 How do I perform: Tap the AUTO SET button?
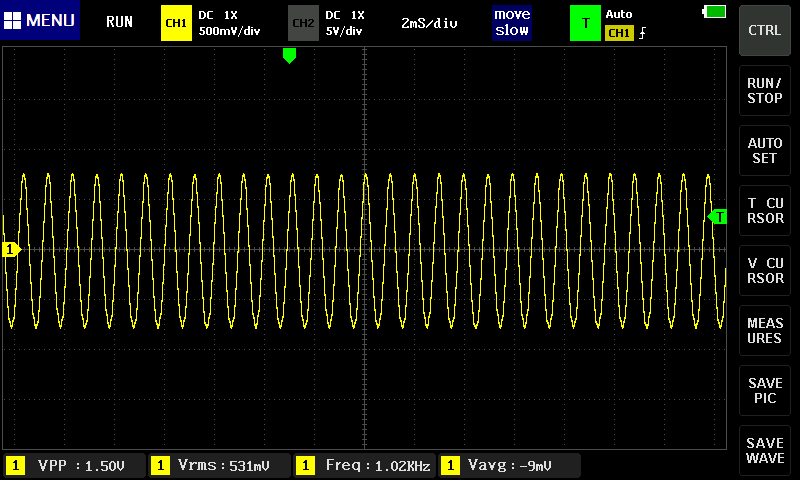coord(764,150)
